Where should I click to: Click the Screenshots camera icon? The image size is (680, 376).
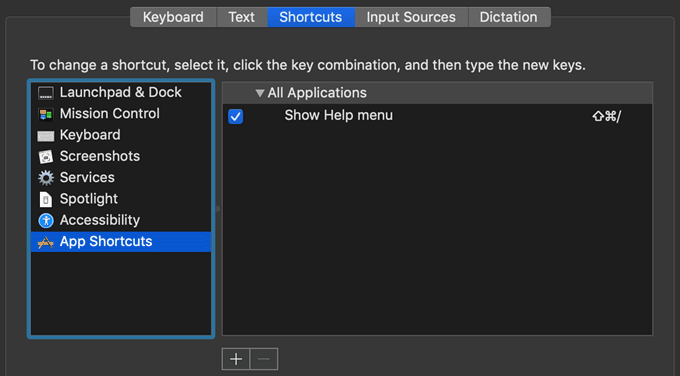pyautogui.click(x=46, y=157)
